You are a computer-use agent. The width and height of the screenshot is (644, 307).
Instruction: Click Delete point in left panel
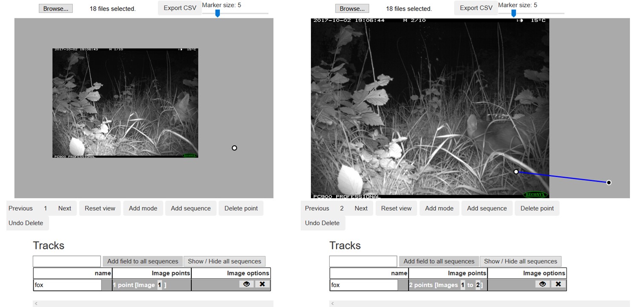241,209
